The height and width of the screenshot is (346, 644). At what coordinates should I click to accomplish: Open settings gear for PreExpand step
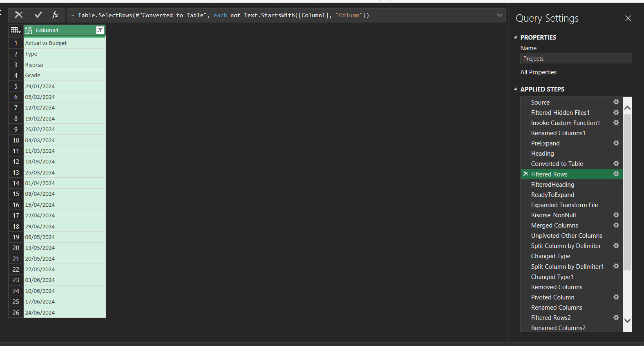click(x=616, y=143)
